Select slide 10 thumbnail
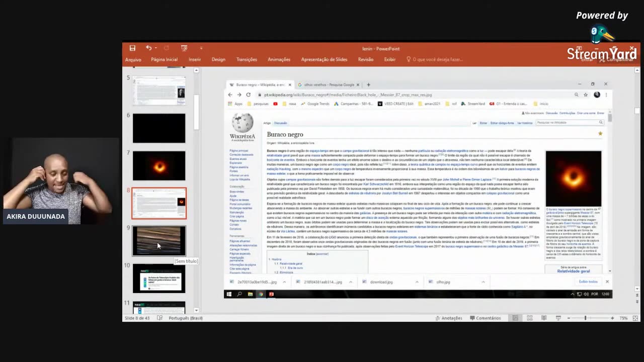This screenshot has width=644, height=362. (159, 278)
